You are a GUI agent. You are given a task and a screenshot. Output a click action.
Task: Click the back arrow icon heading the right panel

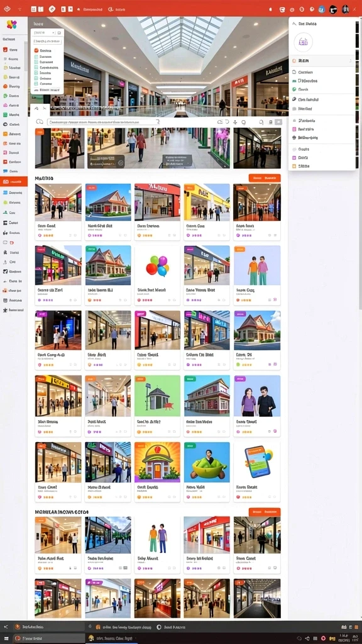[294, 24]
